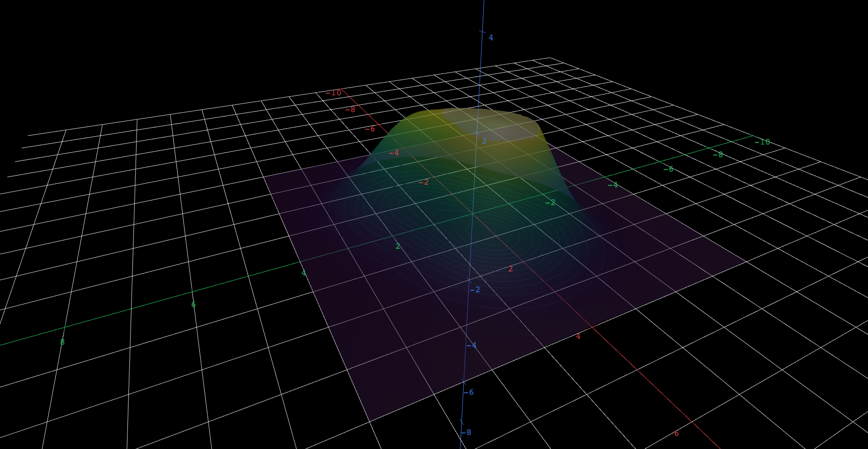Click the red axis label 6

coord(676,433)
